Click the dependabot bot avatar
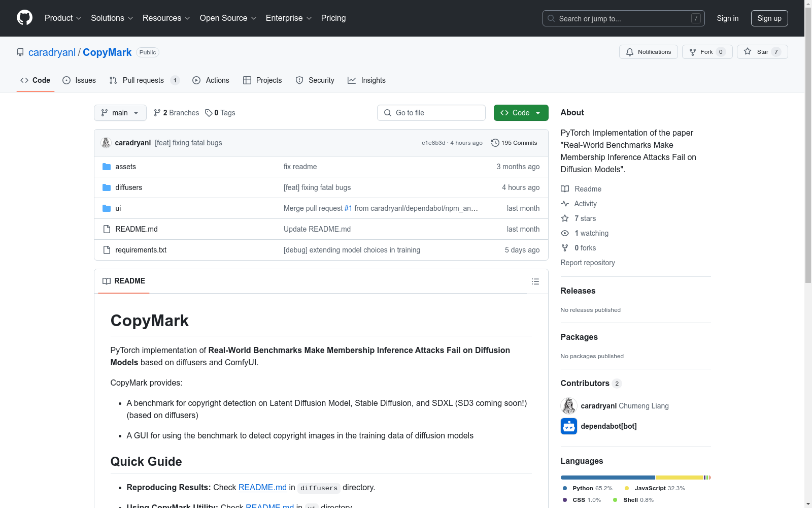This screenshot has width=812, height=508. coord(569,426)
